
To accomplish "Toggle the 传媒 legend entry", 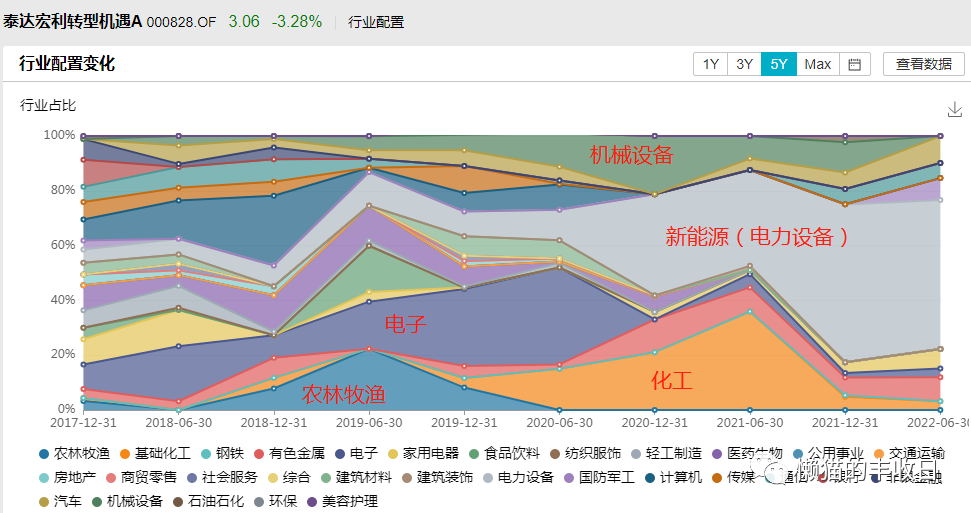I will [x=734, y=477].
